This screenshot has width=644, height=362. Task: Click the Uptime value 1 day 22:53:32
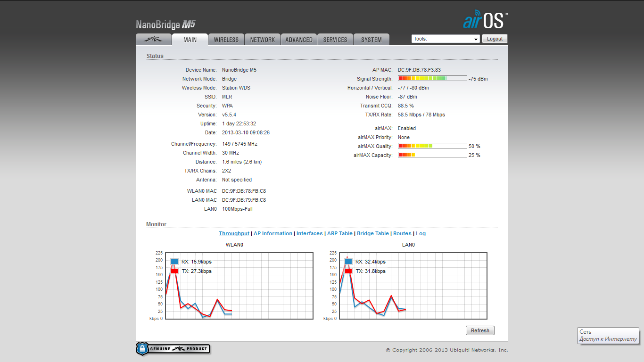pyautogui.click(x=239, y=123)
